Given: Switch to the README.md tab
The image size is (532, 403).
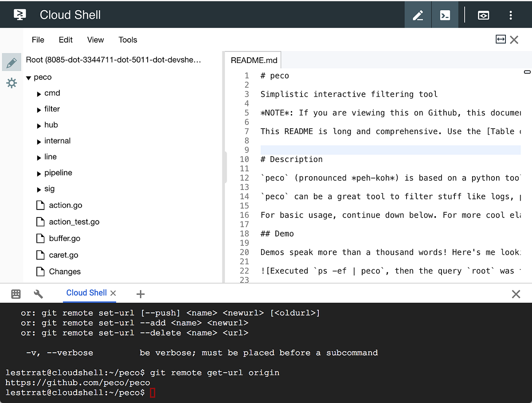Looking at the screenshot, I should click(x=253, y=59).
